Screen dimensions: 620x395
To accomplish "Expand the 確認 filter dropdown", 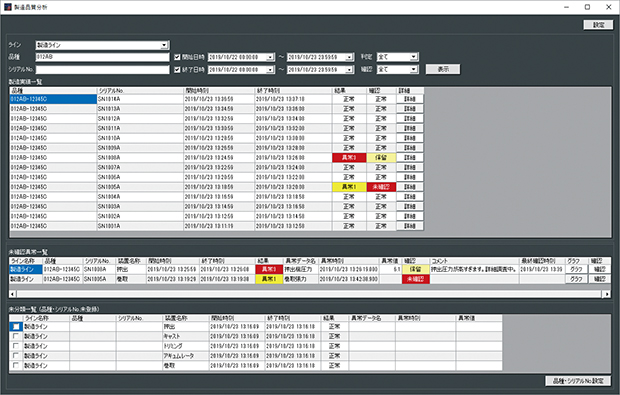I will click(x=413, y=70).
